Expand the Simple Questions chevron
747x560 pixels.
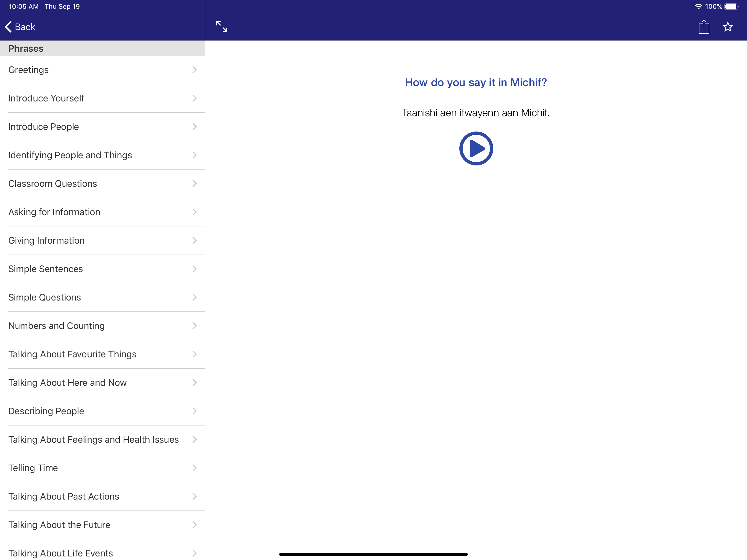tap(194, 297)
